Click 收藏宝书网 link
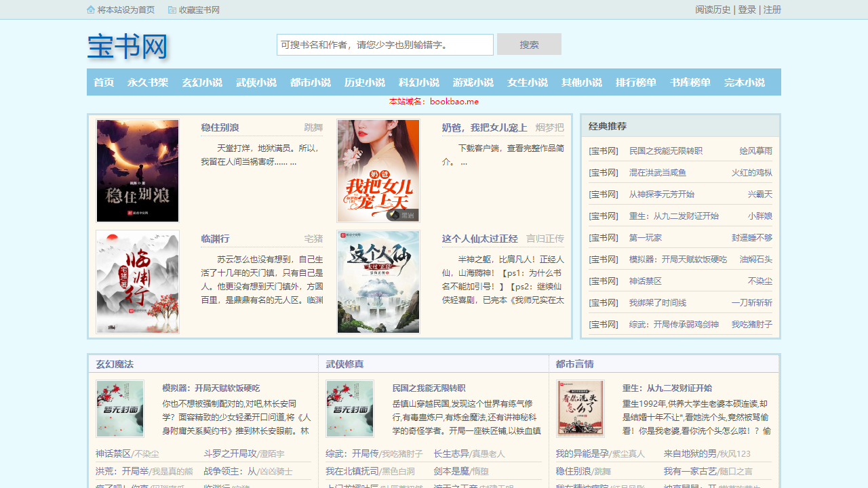 pyautogui.click(x=199, y=9)
